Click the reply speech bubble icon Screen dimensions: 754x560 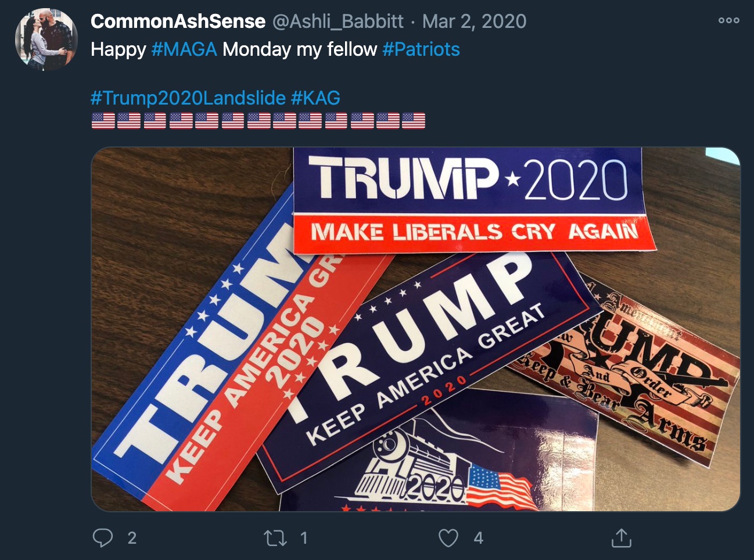(x=103, y=538)
